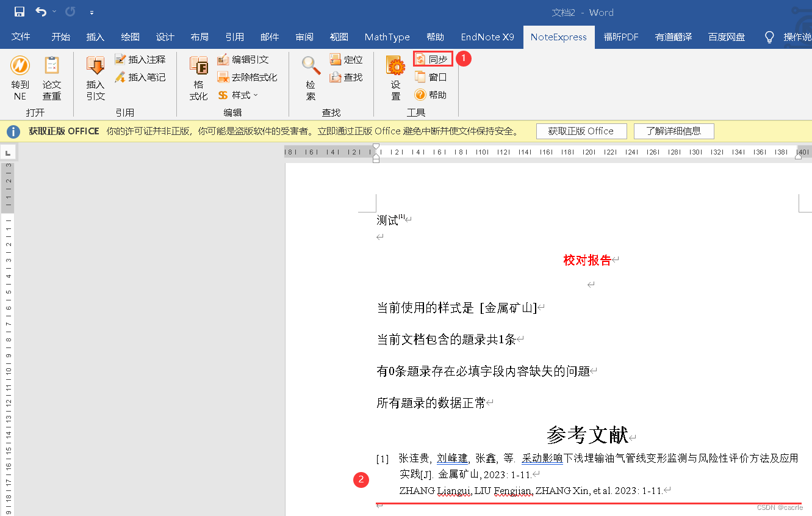Click the ruler tab selector box
Image resolution: width=812 pixels, height=516 pixels.
tap(7, 152)
